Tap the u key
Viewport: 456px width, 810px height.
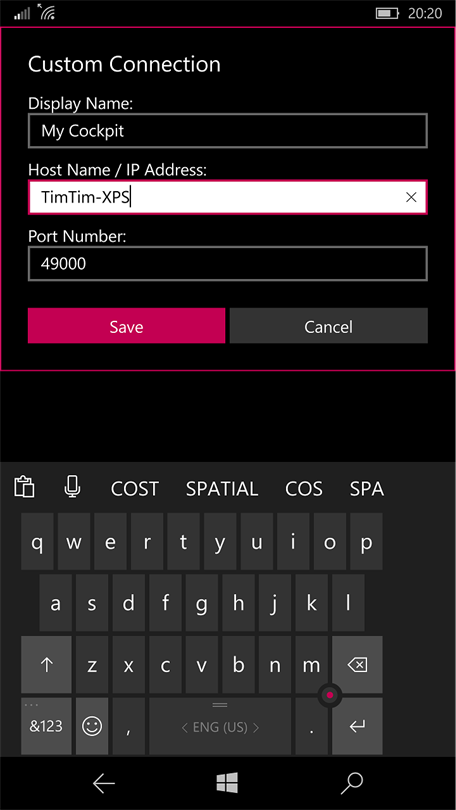pos(257,541)
